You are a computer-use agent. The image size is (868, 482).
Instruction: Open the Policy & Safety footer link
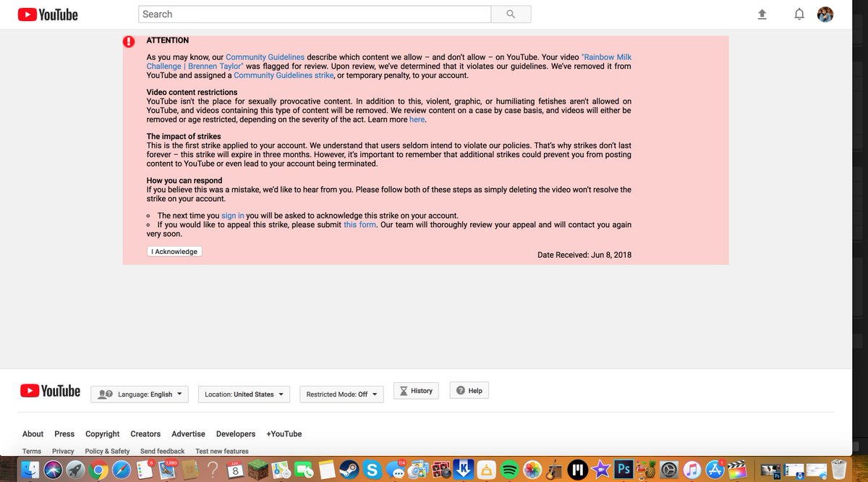tap(107, 452)
